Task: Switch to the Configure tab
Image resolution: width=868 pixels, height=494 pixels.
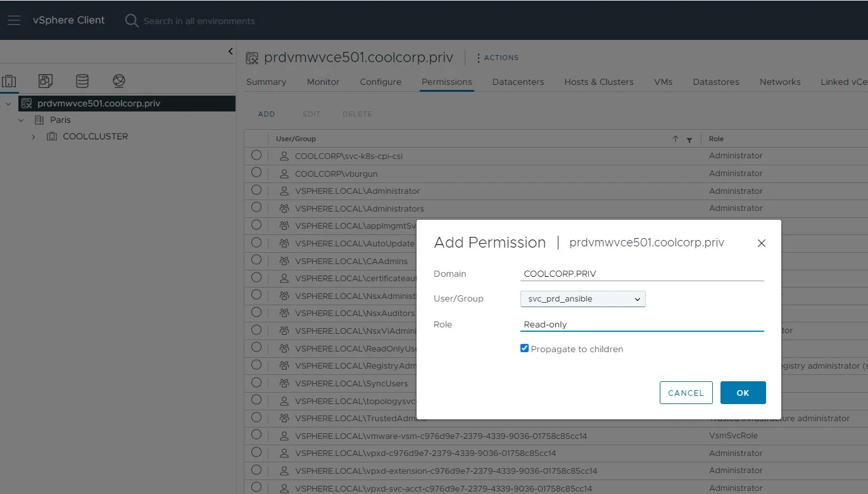Action: [381, 82]
